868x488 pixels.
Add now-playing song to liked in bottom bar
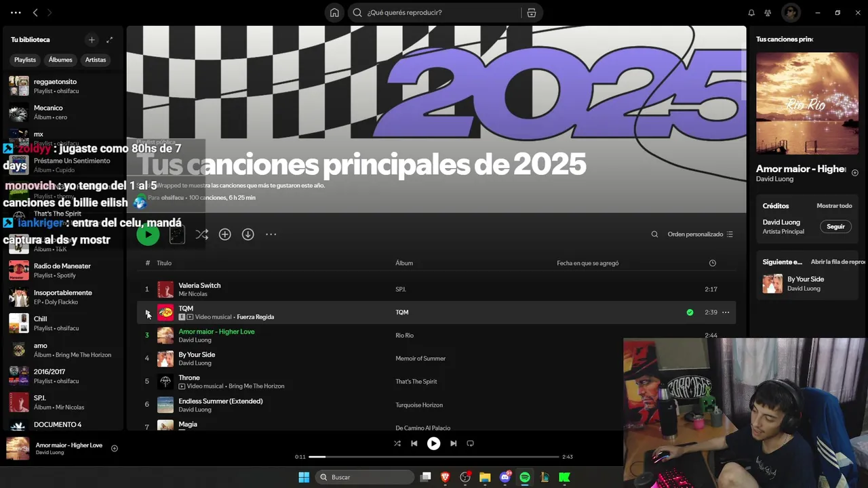pos(114,448)
